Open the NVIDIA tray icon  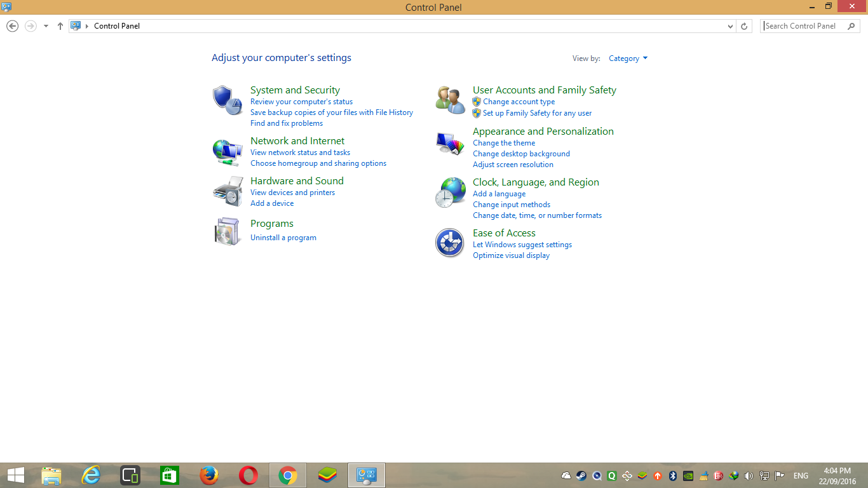(x=688, y=475)
